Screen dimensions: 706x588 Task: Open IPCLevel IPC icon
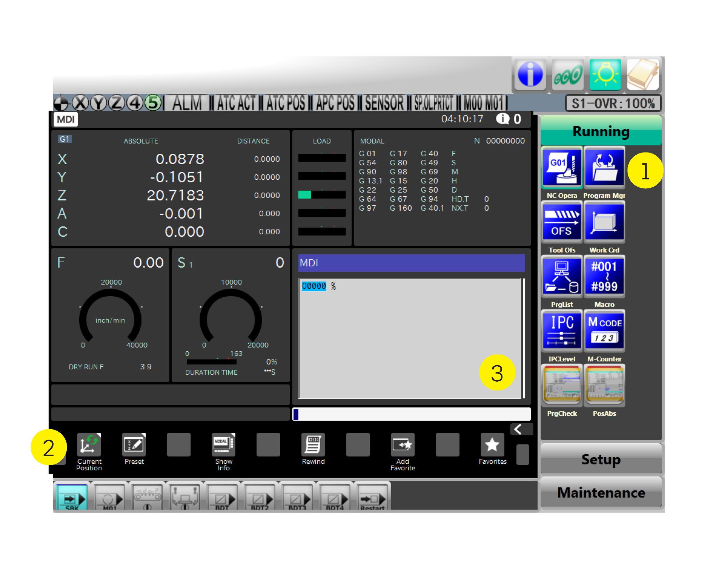[562, 331]
